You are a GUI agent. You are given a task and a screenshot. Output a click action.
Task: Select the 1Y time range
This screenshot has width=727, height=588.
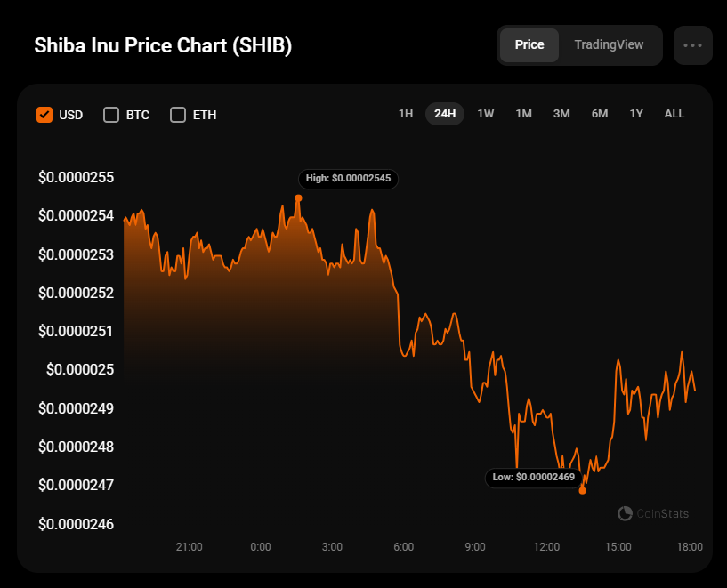click(x=636, y=114)
